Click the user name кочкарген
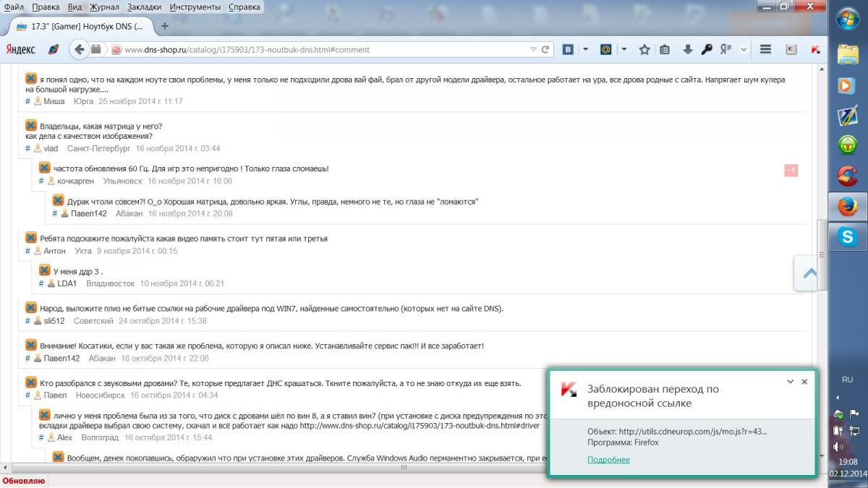Image resolution: width=868 pixels, height=488 pixels. click(x=75, y=181)
